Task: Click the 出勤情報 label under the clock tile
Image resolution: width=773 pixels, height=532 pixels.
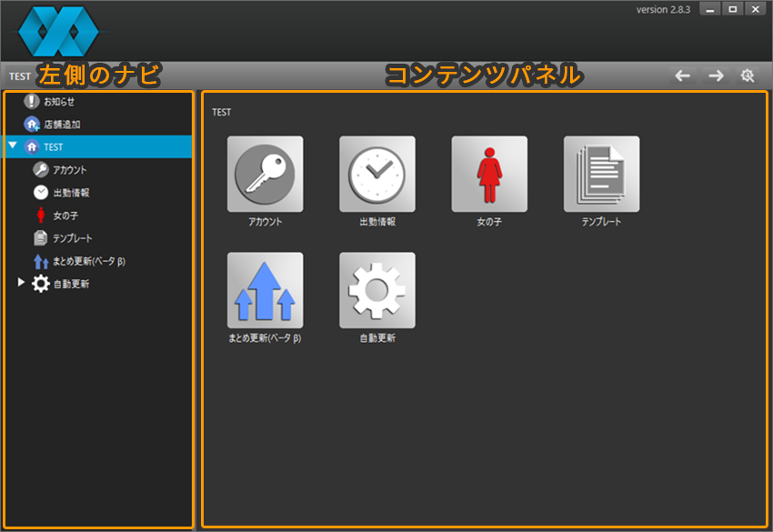Action: [377, 222]
